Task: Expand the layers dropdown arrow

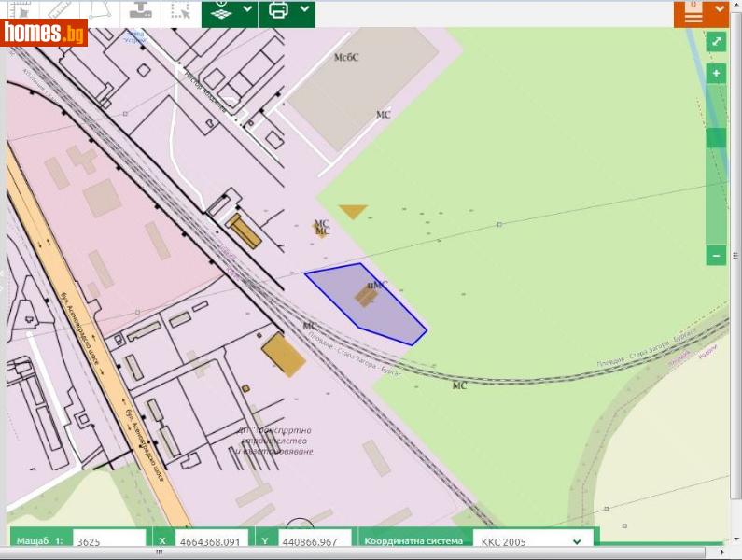Action: pyautogui.click(x=246, y=9)
